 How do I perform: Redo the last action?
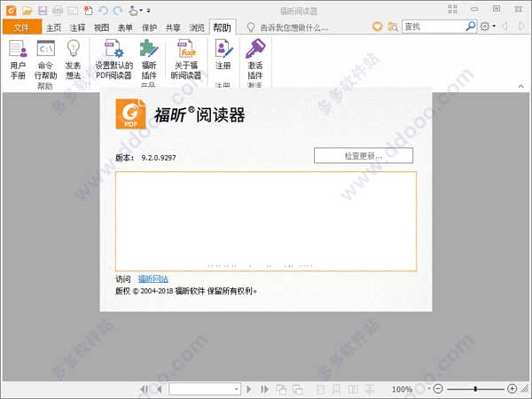point(118,11)
